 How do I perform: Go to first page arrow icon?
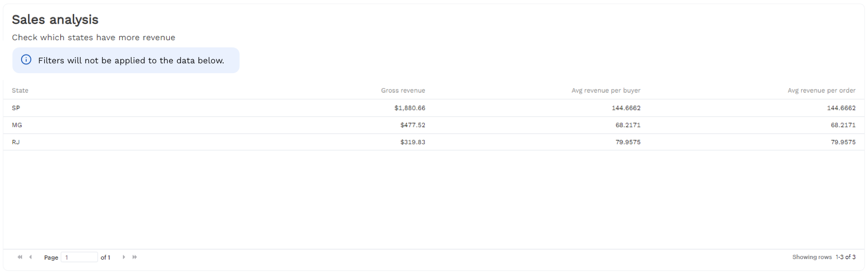[20, 257]
